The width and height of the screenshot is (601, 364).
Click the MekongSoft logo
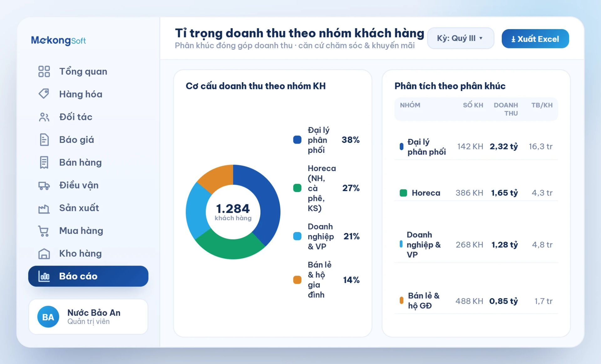(x=58, y=40)
